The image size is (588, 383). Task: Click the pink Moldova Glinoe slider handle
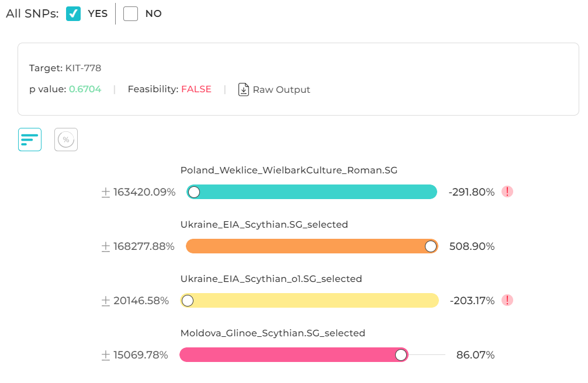tap(401, 355)
